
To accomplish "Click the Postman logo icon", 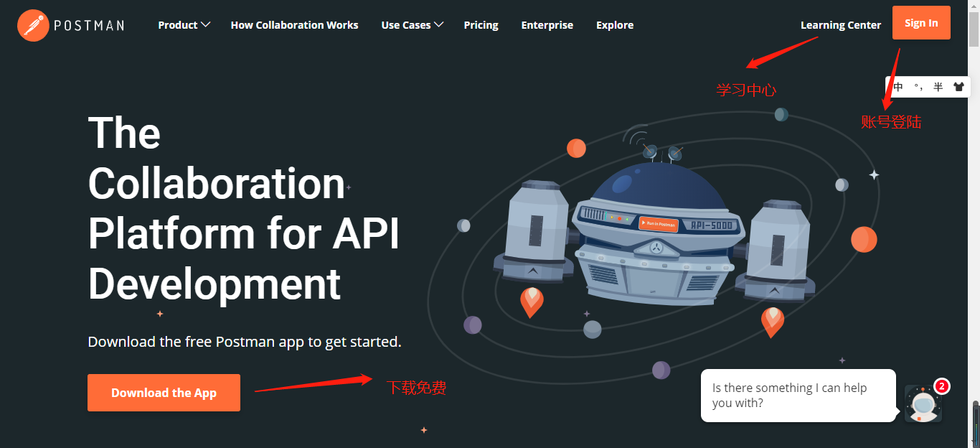I will click(x=33, y=25).
